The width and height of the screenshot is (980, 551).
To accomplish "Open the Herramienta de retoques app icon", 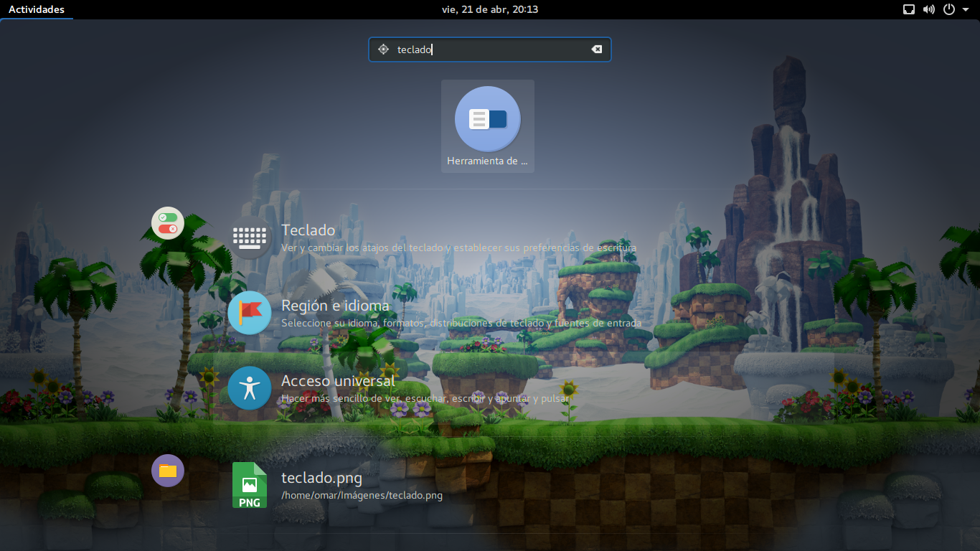I will tap(488, 119).
